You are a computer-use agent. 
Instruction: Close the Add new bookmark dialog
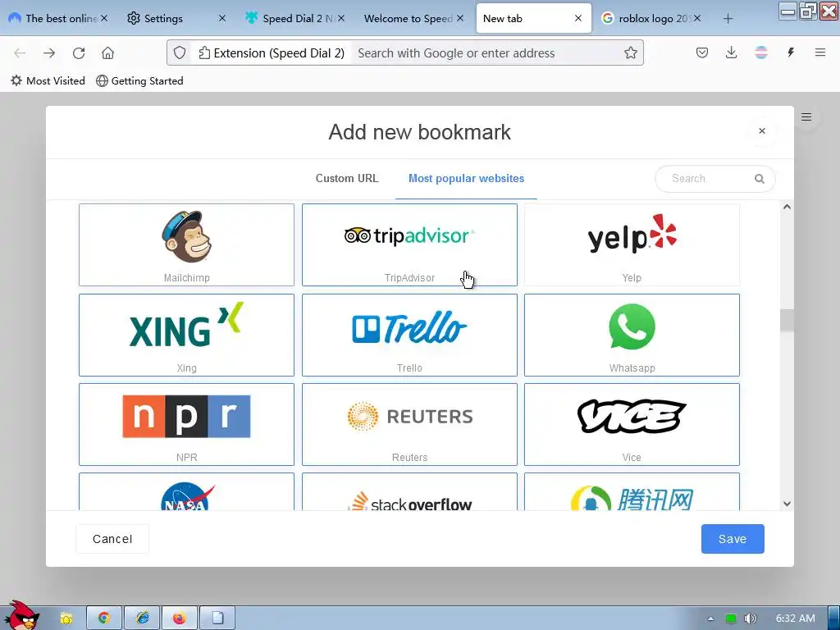762,130
